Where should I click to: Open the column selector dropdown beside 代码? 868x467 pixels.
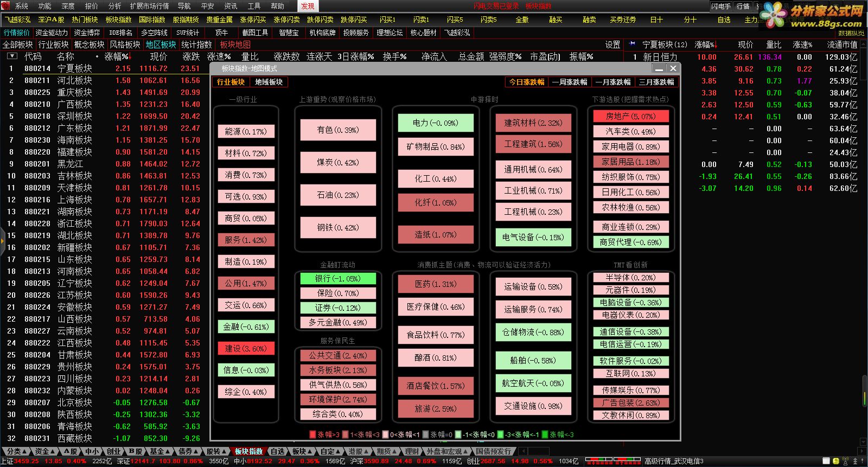tap(12, 56)
